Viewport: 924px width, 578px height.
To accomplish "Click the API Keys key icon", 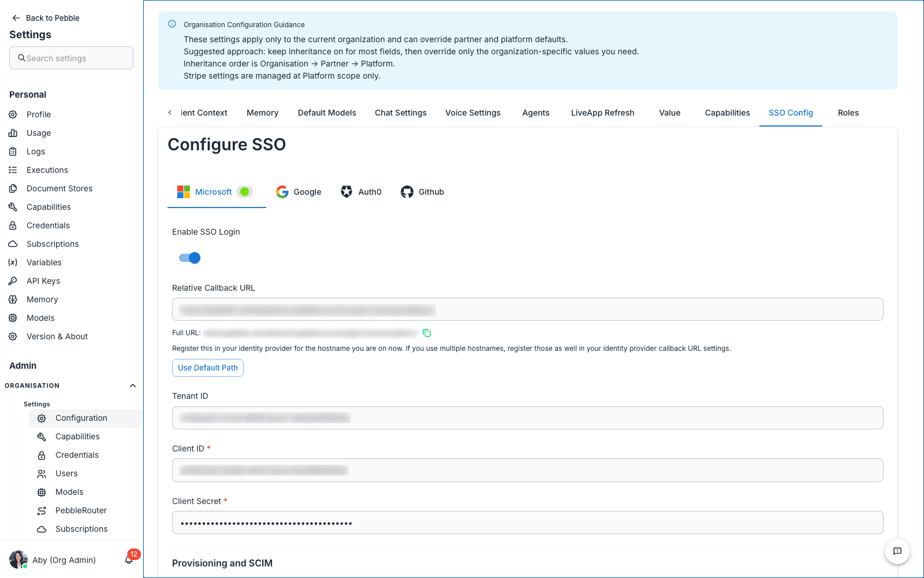I will point(13,281).
